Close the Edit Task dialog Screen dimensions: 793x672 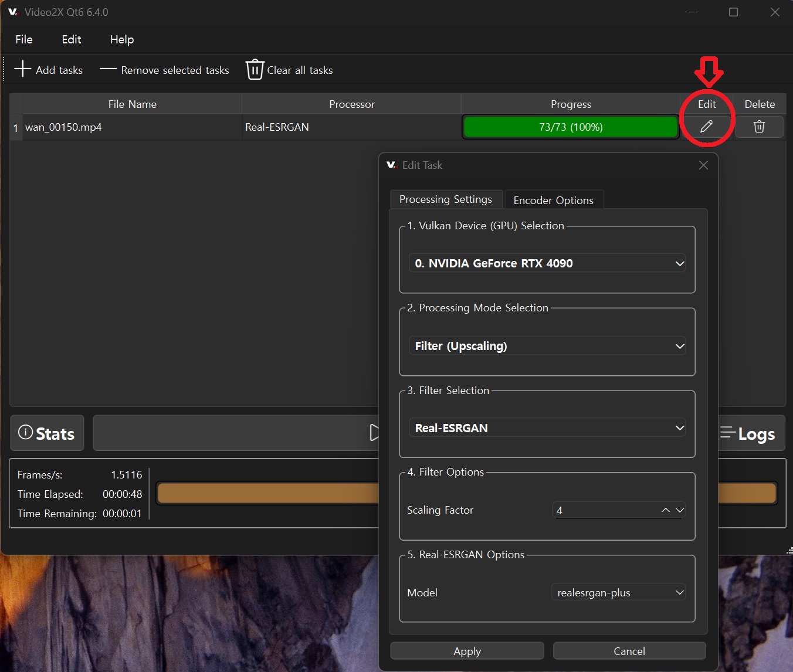click(703, 165)
